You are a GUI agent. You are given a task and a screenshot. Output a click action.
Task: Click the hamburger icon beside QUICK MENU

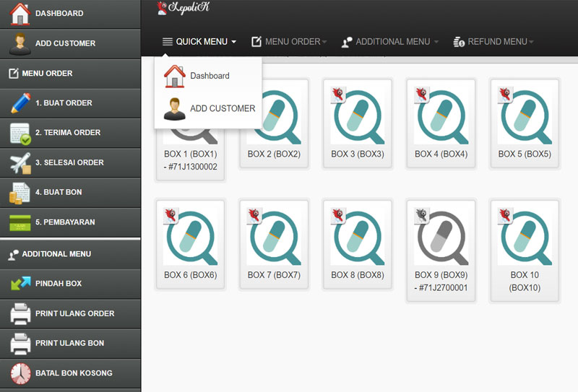coord(168,42)
